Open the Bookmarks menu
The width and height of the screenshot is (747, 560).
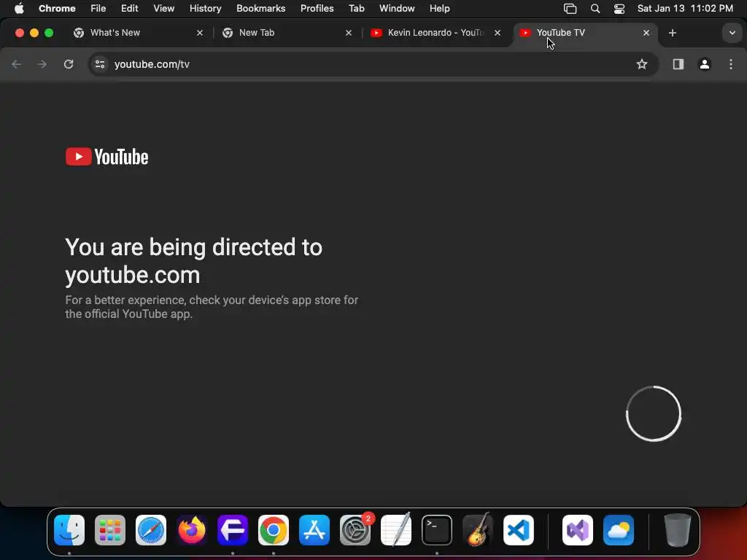(x=260, y=8)
